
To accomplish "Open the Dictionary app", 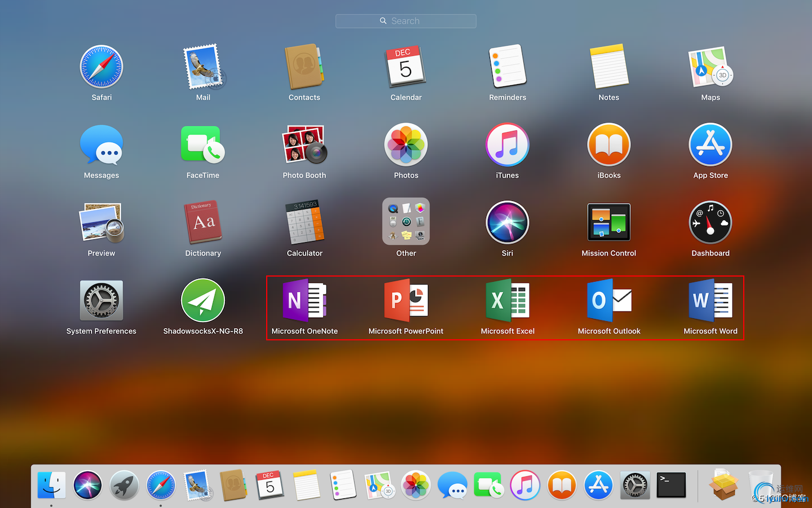I will [x=203, y=223].
